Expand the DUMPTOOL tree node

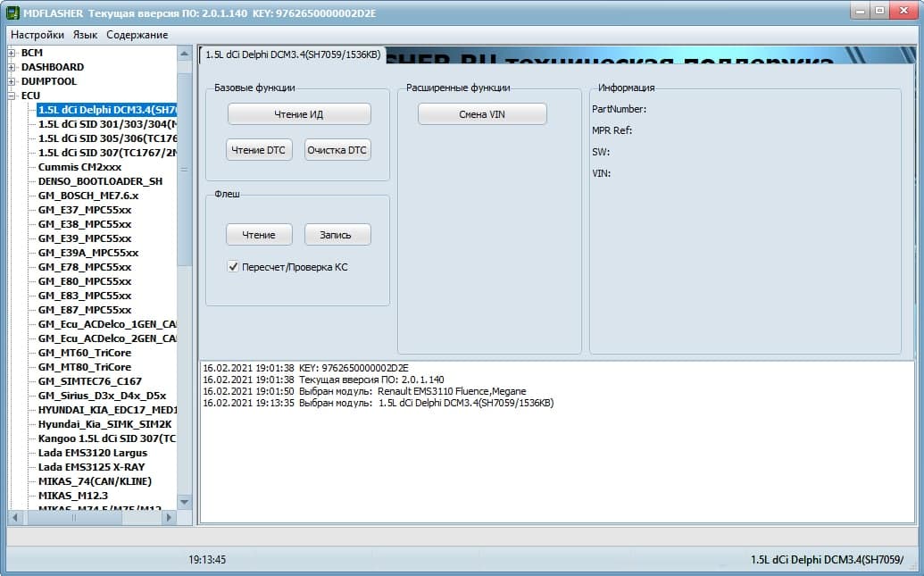[12, 81]
